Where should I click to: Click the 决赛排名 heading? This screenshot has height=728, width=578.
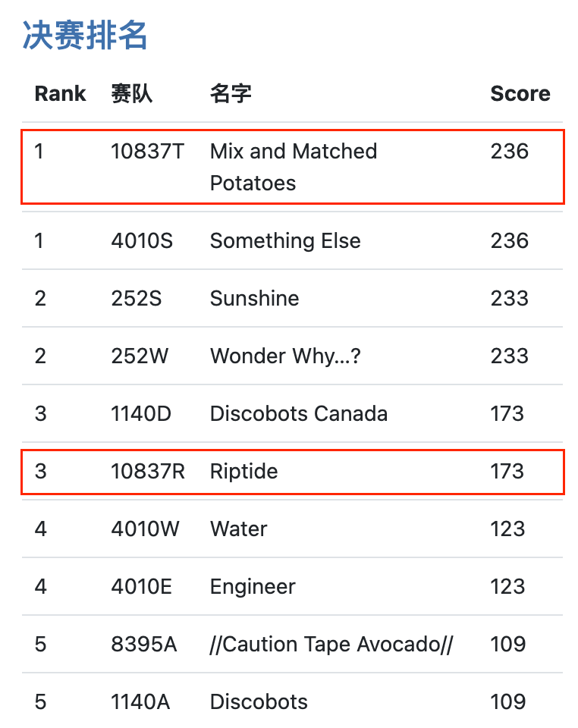tap(85, 36)
